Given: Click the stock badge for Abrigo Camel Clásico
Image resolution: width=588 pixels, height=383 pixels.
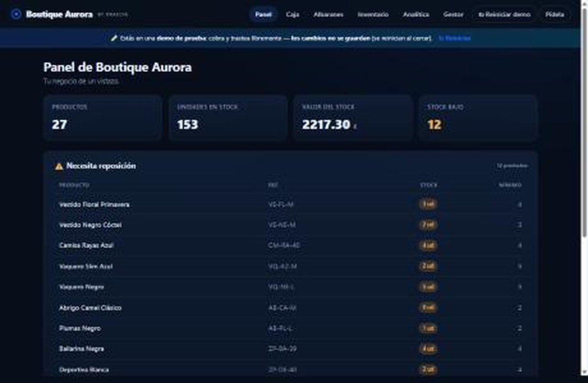Looking at the screenshot, I should [x=428, y=307].
